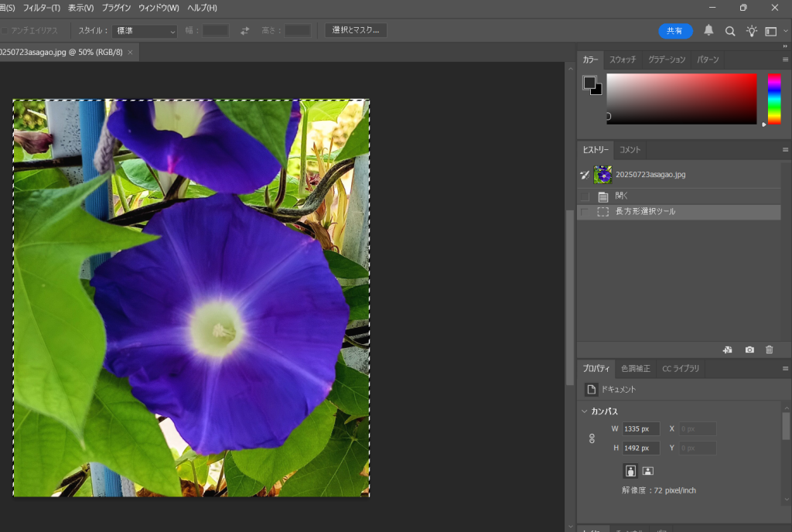Switch to the スウォッチ tab
This screenshot has height=532, width=792.
point(623,60)
